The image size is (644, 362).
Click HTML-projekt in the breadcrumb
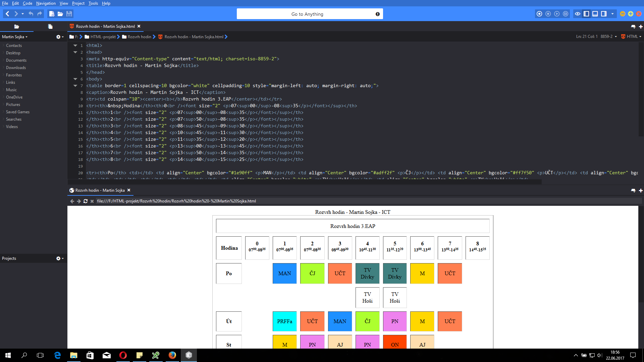[103, 37]
